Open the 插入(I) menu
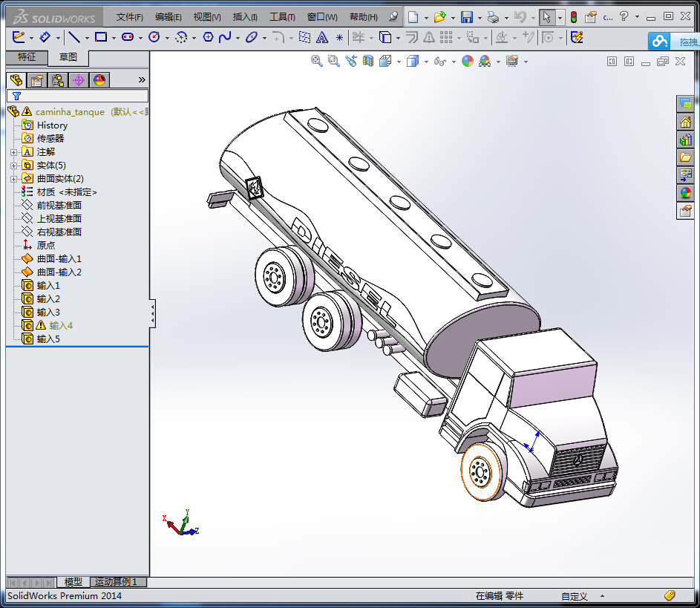This screenshot has width=700, height=608. click(x=245, y=17)
